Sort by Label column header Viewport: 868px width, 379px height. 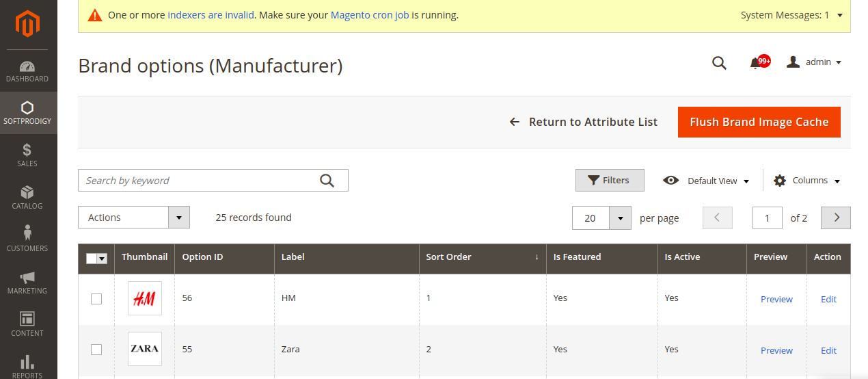347,257
